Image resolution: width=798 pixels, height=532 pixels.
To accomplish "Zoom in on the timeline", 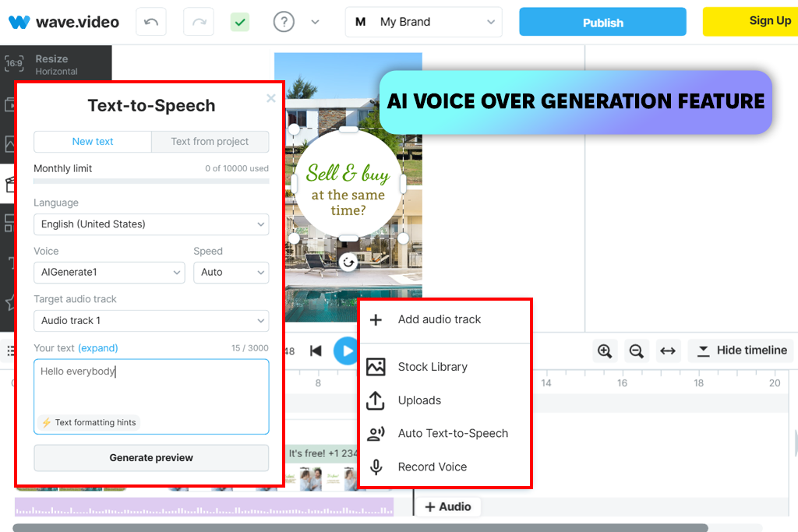I will pos(605,351).
